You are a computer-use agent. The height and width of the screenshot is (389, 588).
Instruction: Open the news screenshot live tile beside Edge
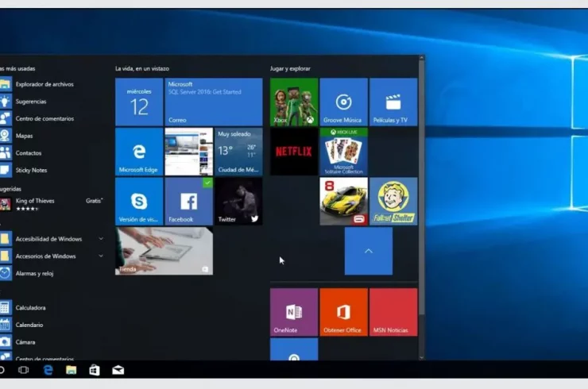pyautogui.click(x=188, y=152)
